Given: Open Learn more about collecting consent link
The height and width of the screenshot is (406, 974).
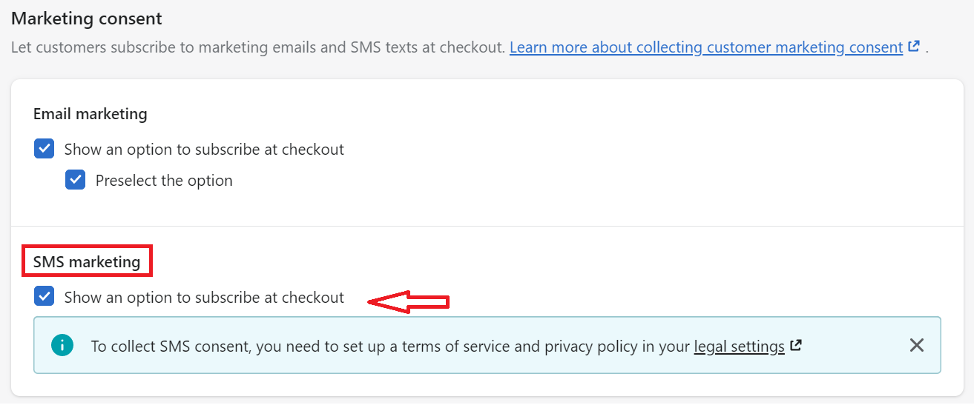Looking at the screenshot, I should (x=706, y=47).
